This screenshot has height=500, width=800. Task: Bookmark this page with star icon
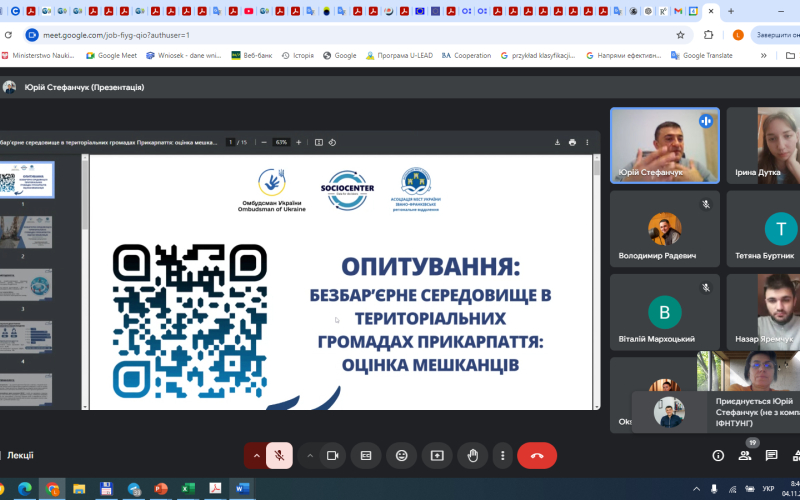pyautogui.click(x=680, y=35)
